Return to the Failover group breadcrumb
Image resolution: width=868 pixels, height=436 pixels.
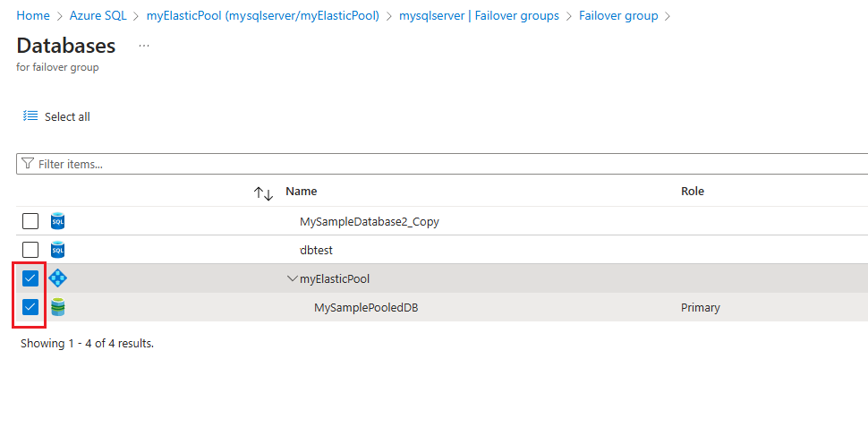618,15
